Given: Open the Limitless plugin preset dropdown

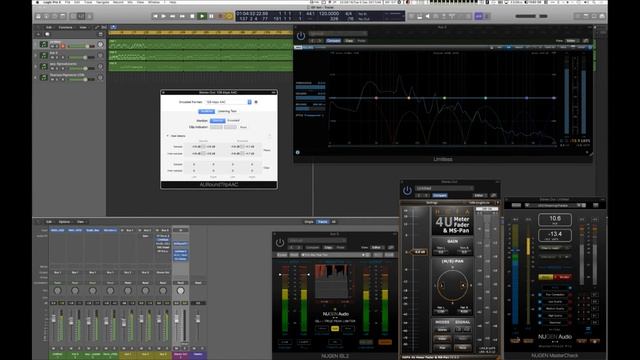Looking at the screenshot, I should (338, 33).
